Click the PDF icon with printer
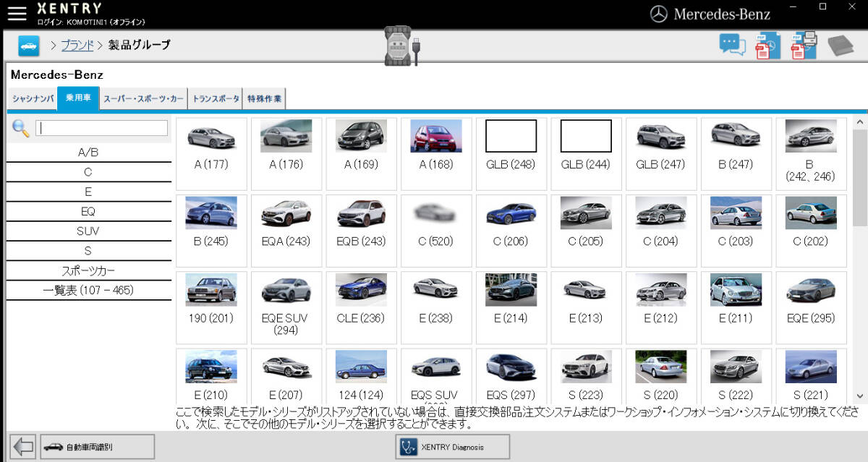 click(804, 45)
